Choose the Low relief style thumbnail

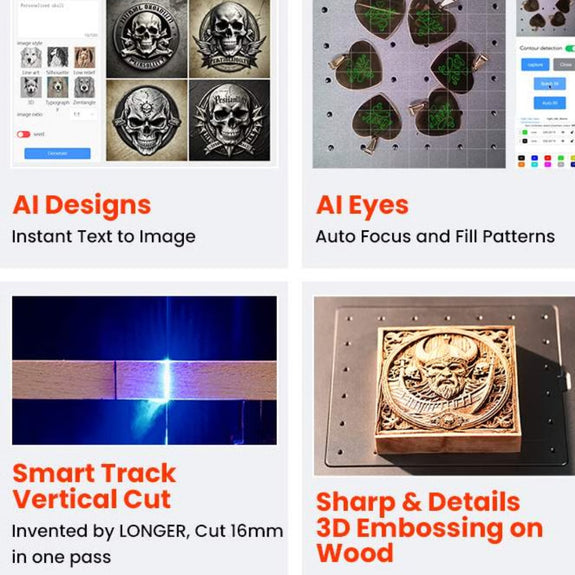coord(85,57)
